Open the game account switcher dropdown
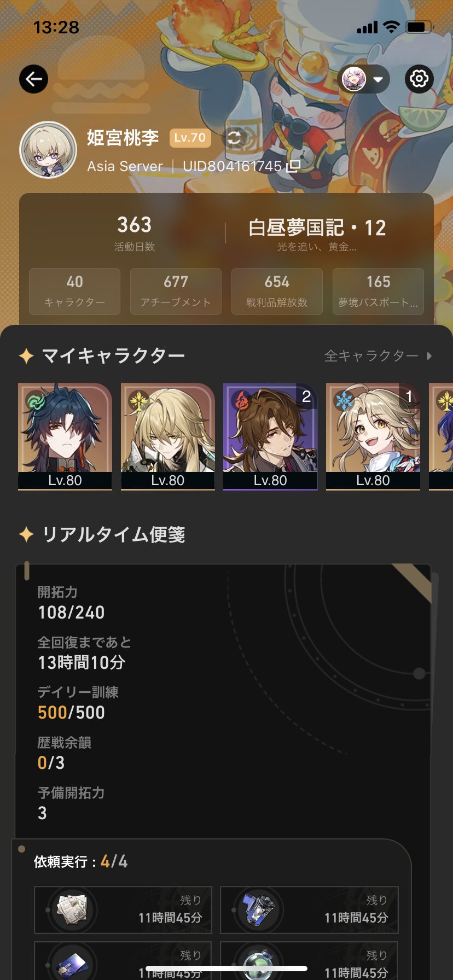 pyautogui.click(x=363, y=79)
